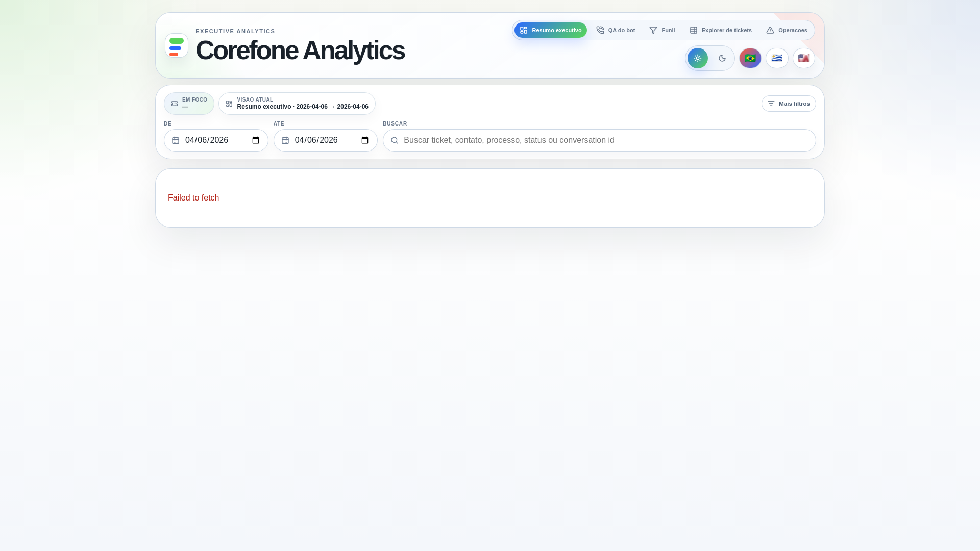The height and width of the screenshot is (551, 980).
Task: Open the Operacoes tab
Action: (x=787, y=30)
